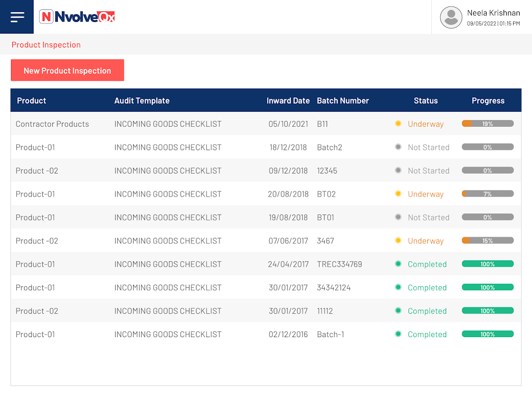Viewport: 532px width, 399px height.
Task: Click Not Started status for Batch2
Action: (x=428, y=148)
